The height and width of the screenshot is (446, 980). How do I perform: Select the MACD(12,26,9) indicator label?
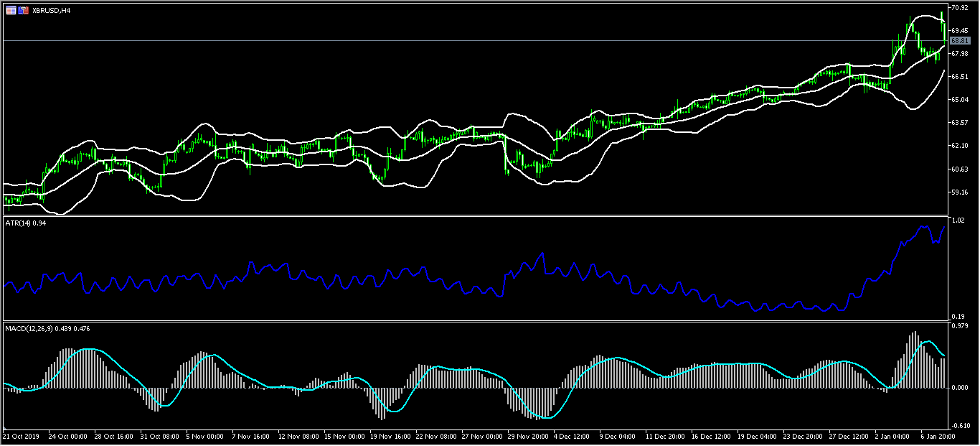point(47,328)
